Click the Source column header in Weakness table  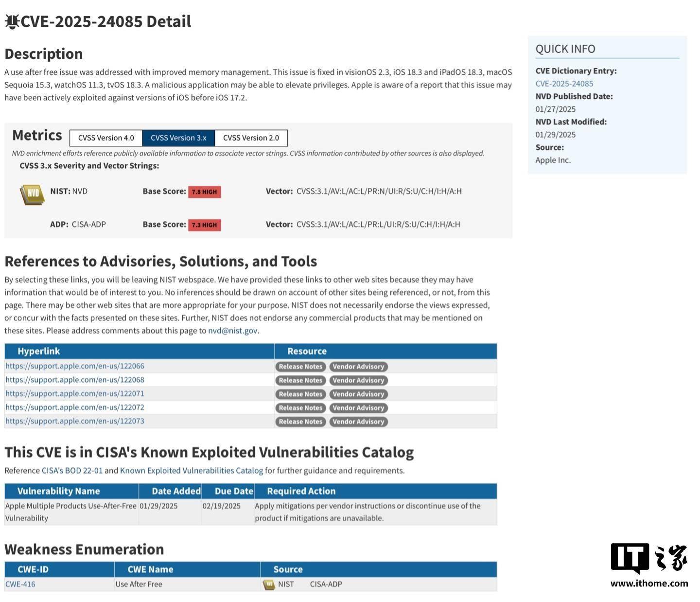[379, 569]
